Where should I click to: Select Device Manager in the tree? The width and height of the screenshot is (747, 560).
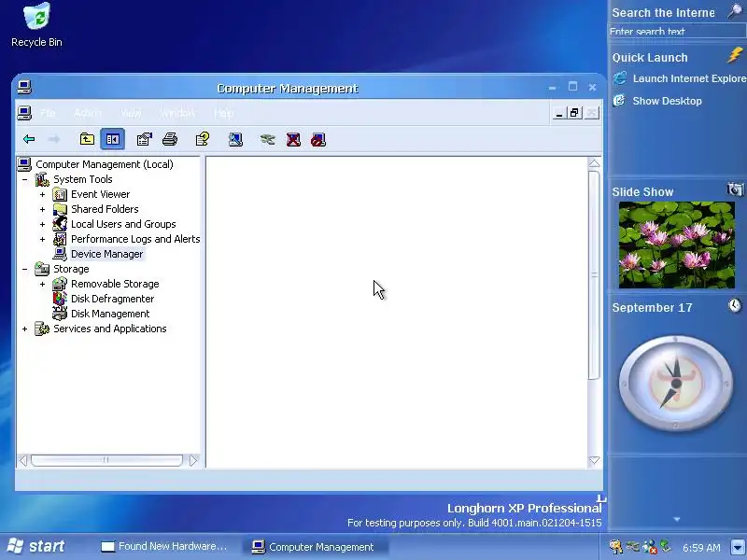coord(106,254)
